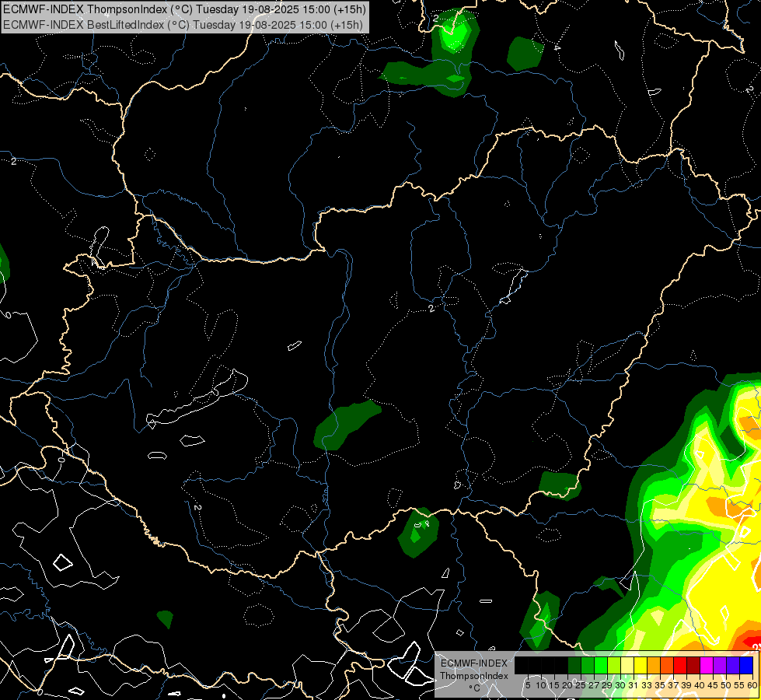Click the ThompsonIndex label in the legend
Viewport: 761px width, 700px height.
click(474, 676)
